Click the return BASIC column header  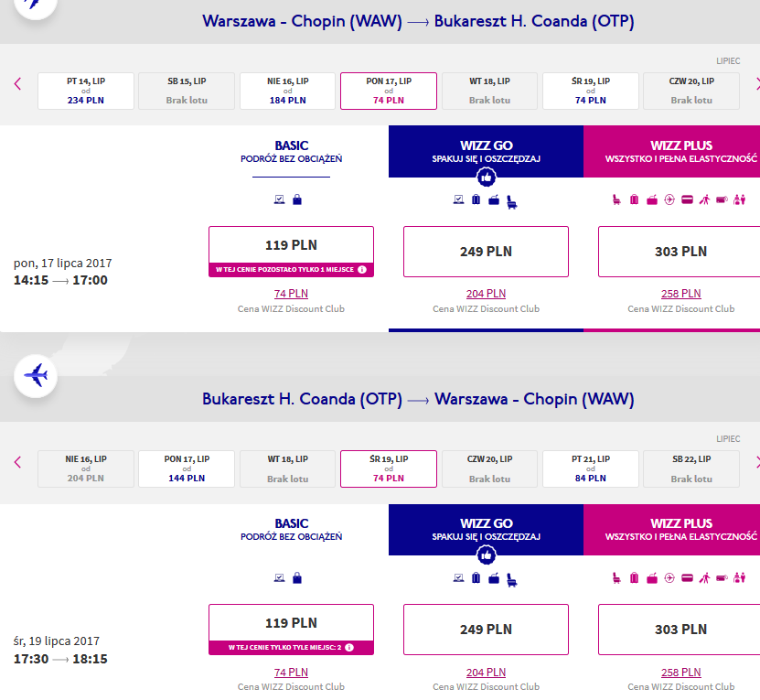point(292,529)
